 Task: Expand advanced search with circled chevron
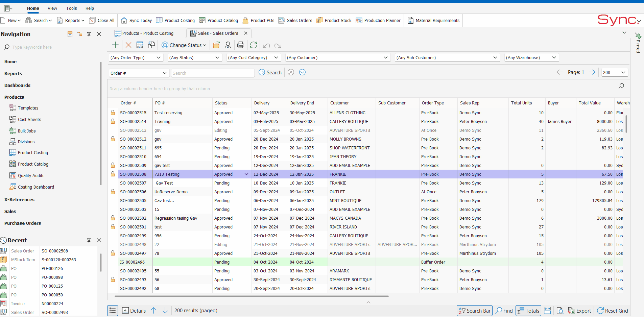pos(303,72)
